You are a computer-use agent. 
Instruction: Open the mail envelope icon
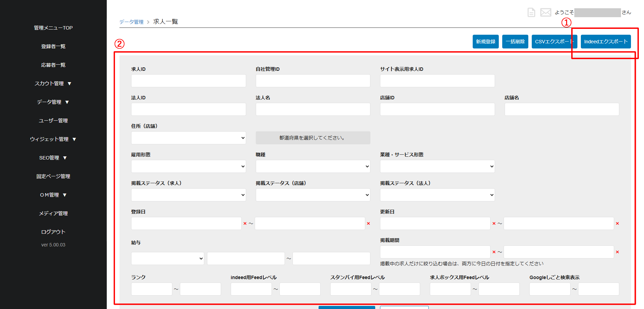(545, 12)
